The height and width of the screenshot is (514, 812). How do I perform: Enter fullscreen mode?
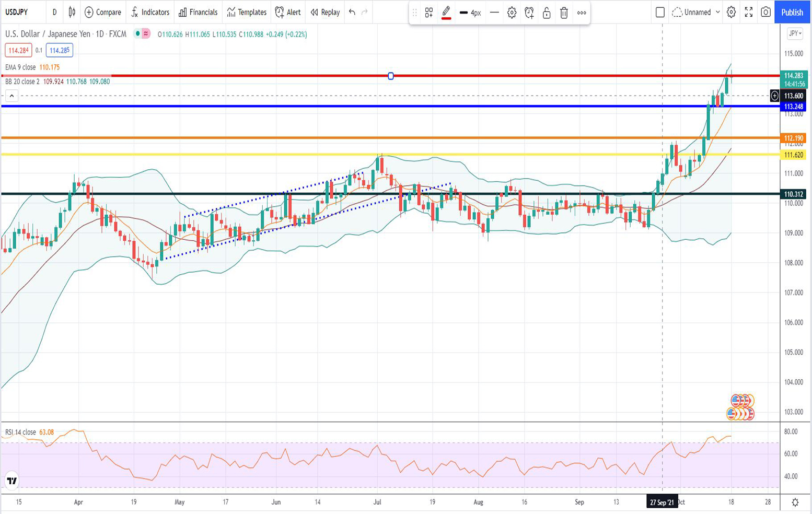748,12
